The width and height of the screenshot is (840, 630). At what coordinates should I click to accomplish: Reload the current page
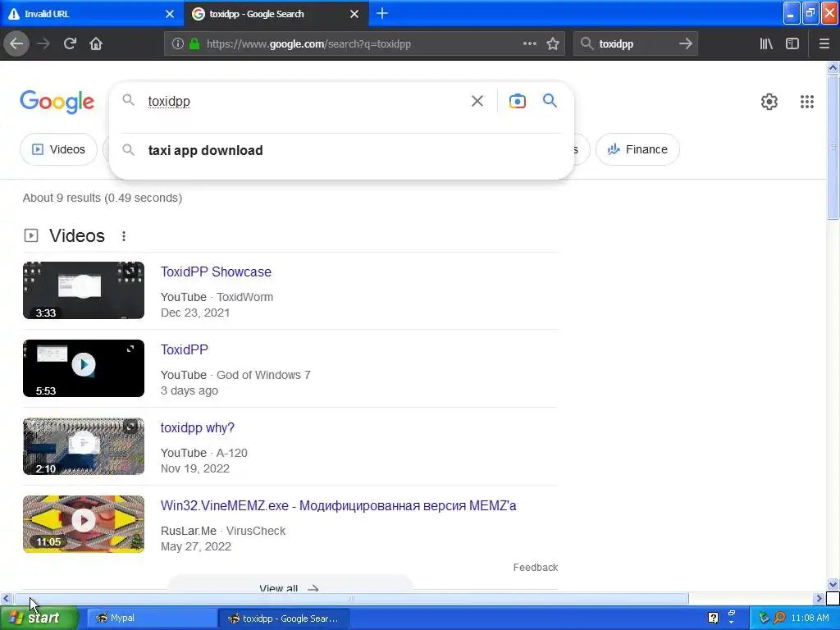pos(70,44)
